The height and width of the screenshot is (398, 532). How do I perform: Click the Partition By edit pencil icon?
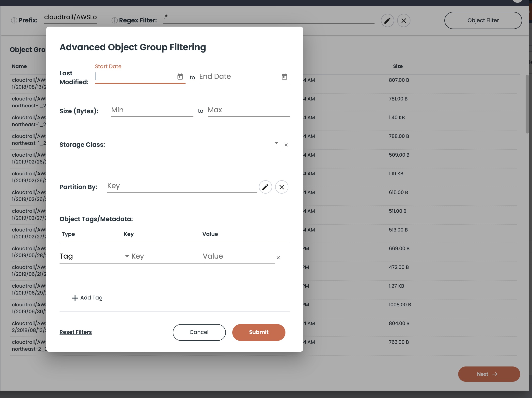pos(265,187)
